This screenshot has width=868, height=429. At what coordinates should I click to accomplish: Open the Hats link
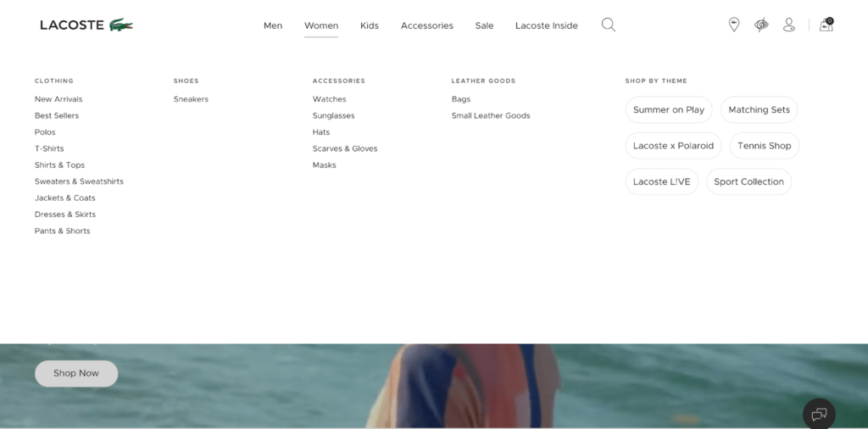point(321,132)
